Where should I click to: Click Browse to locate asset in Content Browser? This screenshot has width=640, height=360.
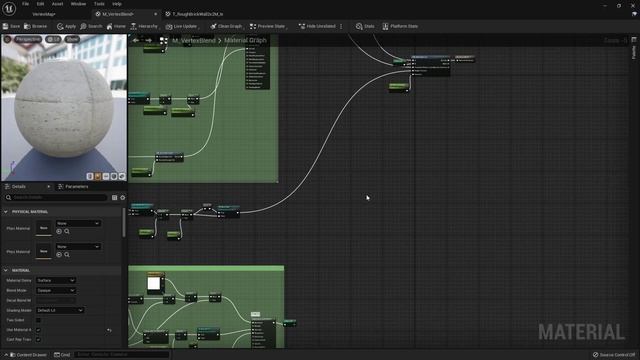(36, 26)
